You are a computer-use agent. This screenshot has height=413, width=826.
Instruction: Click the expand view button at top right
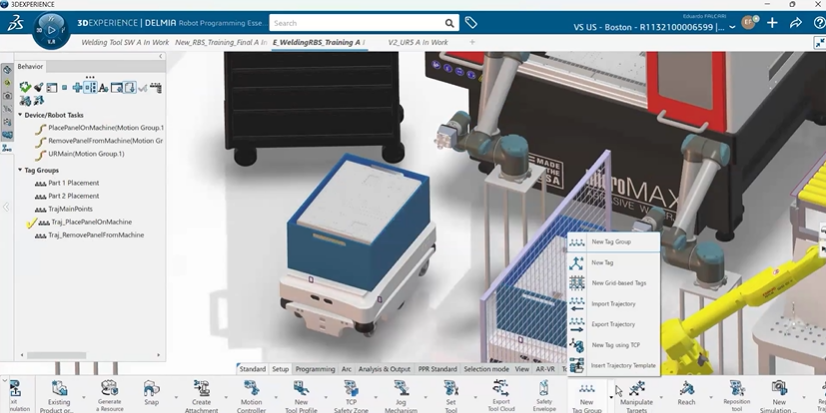point(820,43)
